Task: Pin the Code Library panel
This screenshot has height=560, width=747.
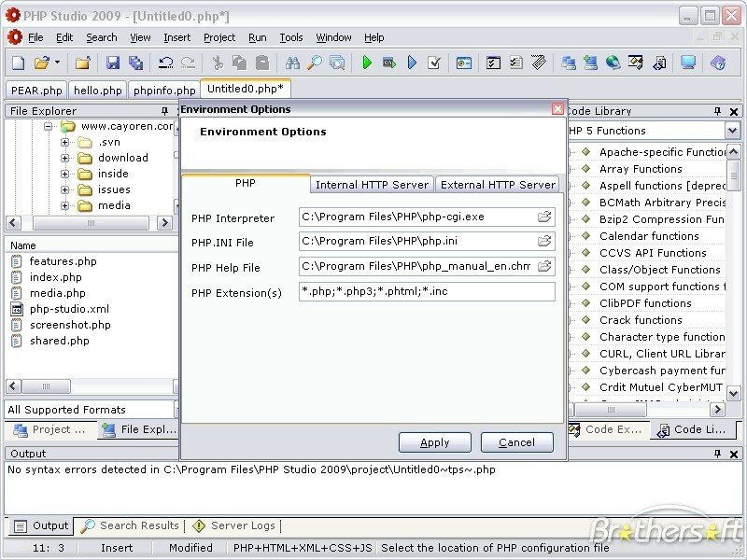Action: pos(717,111)
